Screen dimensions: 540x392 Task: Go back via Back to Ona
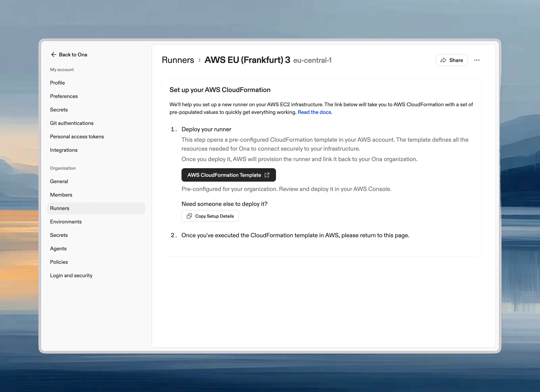click(x=69, y=55)
